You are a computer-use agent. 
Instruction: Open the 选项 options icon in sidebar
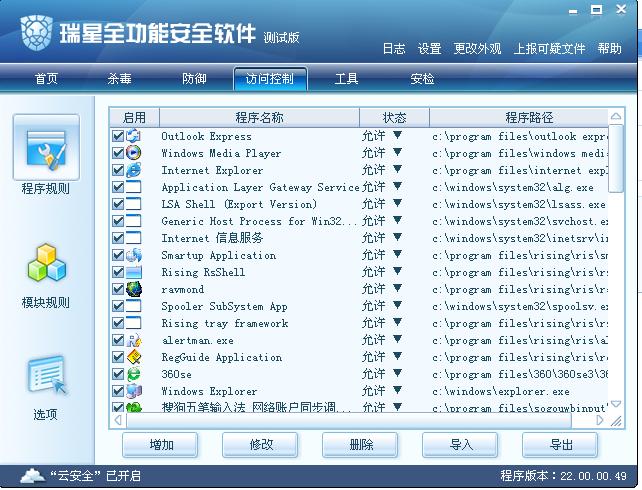[46, 376]
